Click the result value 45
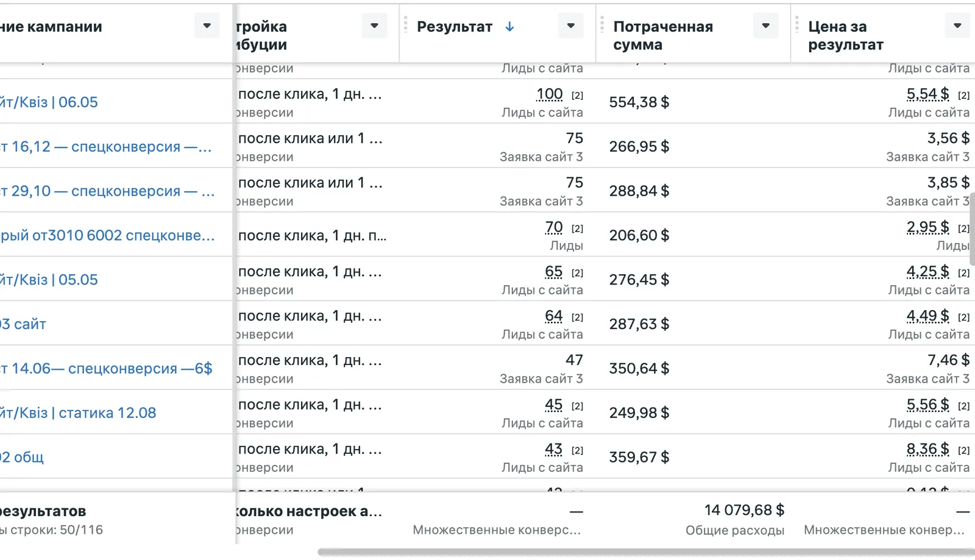Screen dimensions: 975x560 [x=554, y=405]
